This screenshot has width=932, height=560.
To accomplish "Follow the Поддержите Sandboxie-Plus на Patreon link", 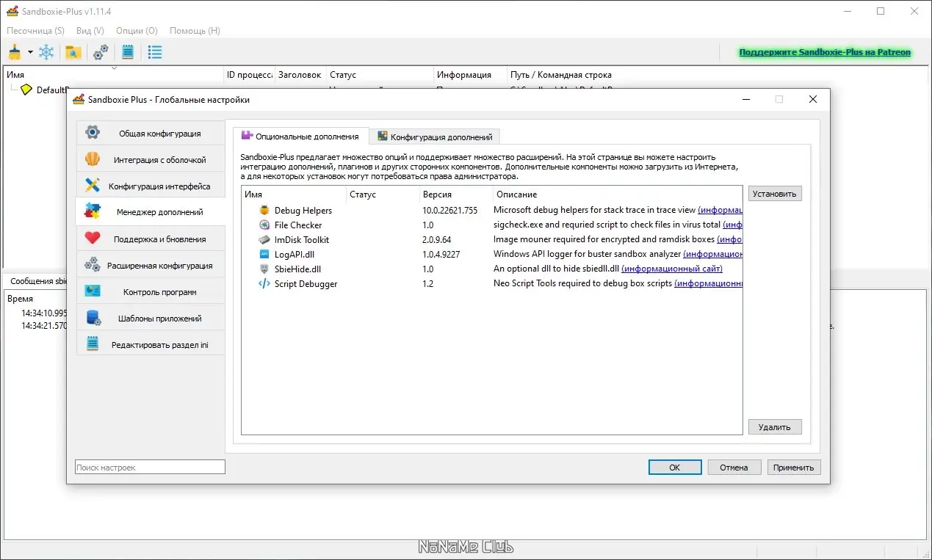I will [825, 52].
